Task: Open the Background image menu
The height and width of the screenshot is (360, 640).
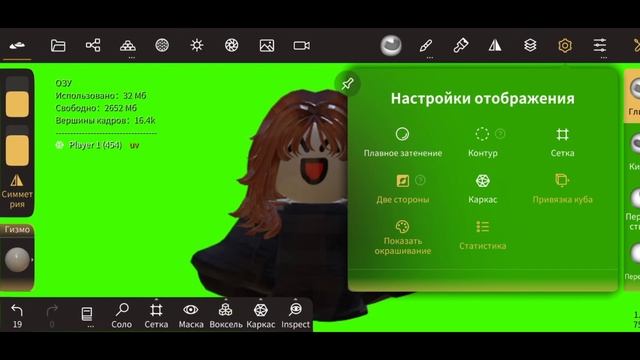Action: tap(267, 45)
